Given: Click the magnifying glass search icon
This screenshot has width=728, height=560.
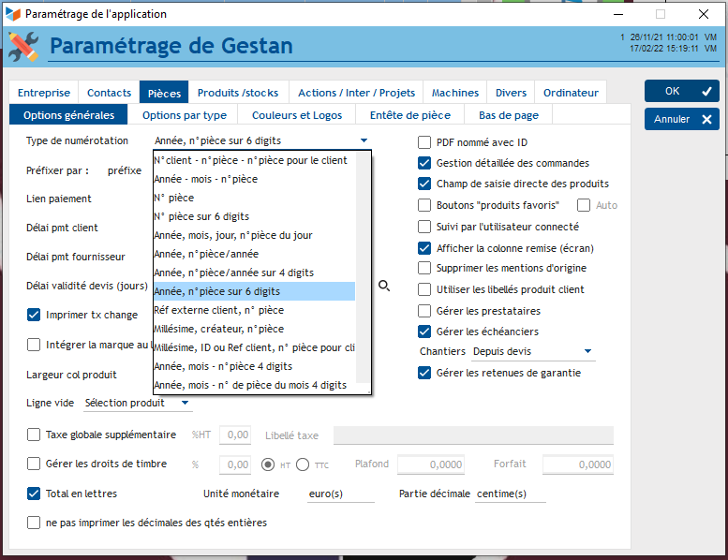Looking at the screenshot, I should click(x=384, y=286).
